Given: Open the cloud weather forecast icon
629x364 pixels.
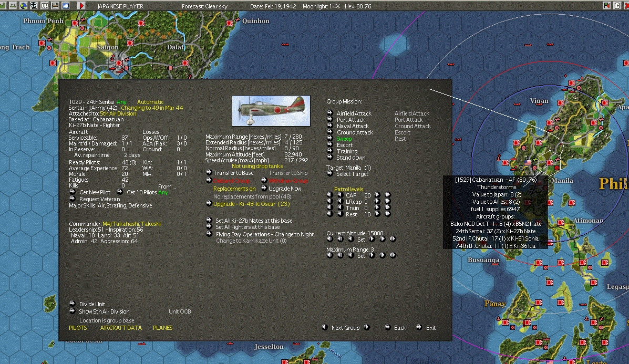Looking at the screenshot, I should pyautogui.click(x=65, y=5).
